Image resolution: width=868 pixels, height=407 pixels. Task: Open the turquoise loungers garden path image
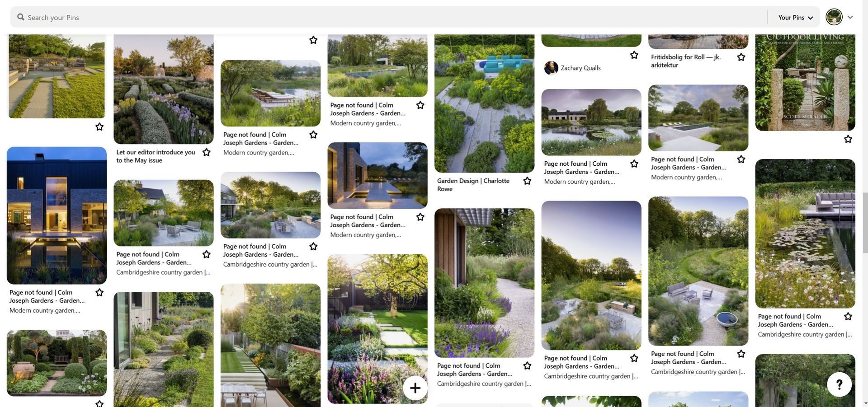pos(484,103)
